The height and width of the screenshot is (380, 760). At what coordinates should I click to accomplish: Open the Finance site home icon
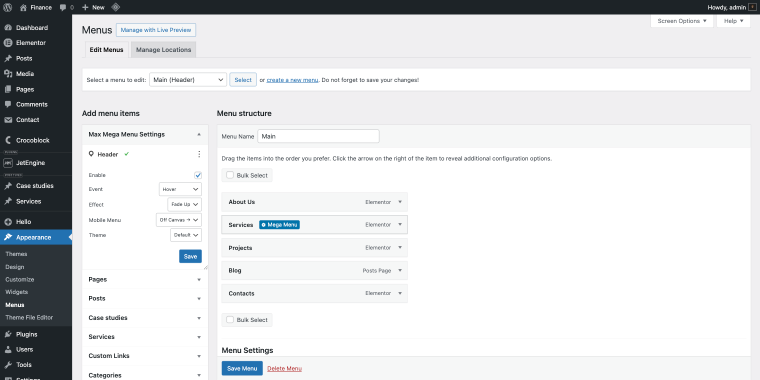24,7
